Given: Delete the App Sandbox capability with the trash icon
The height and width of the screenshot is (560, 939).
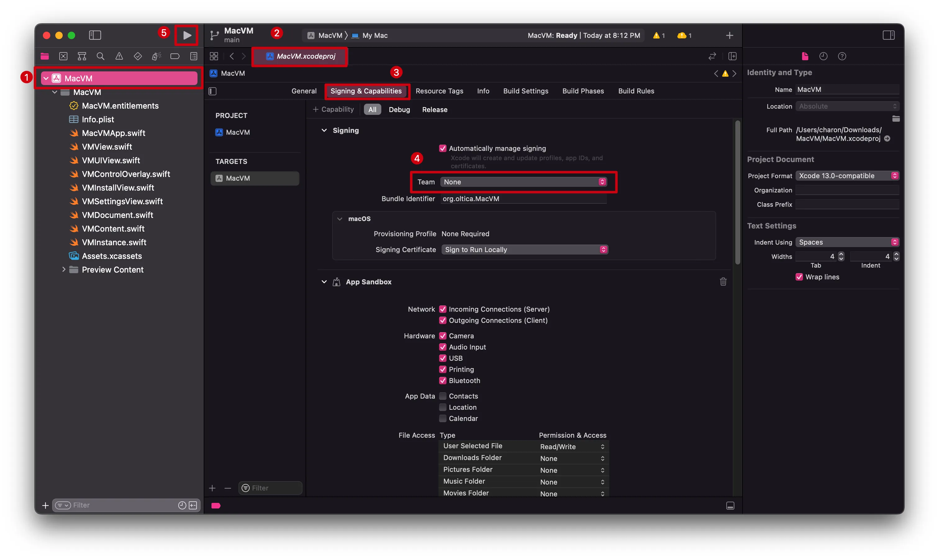Looking at the screenshot, I should pyautogui.click(x=723, y=282).
